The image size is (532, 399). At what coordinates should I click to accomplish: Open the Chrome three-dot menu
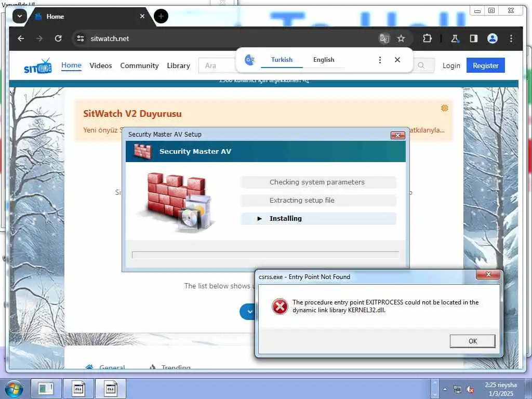[511, 38]
